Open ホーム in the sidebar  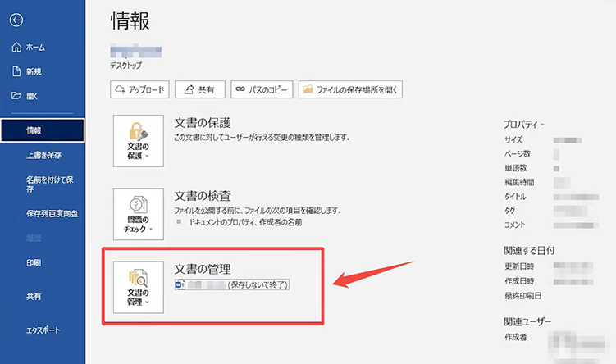[28, 48]
